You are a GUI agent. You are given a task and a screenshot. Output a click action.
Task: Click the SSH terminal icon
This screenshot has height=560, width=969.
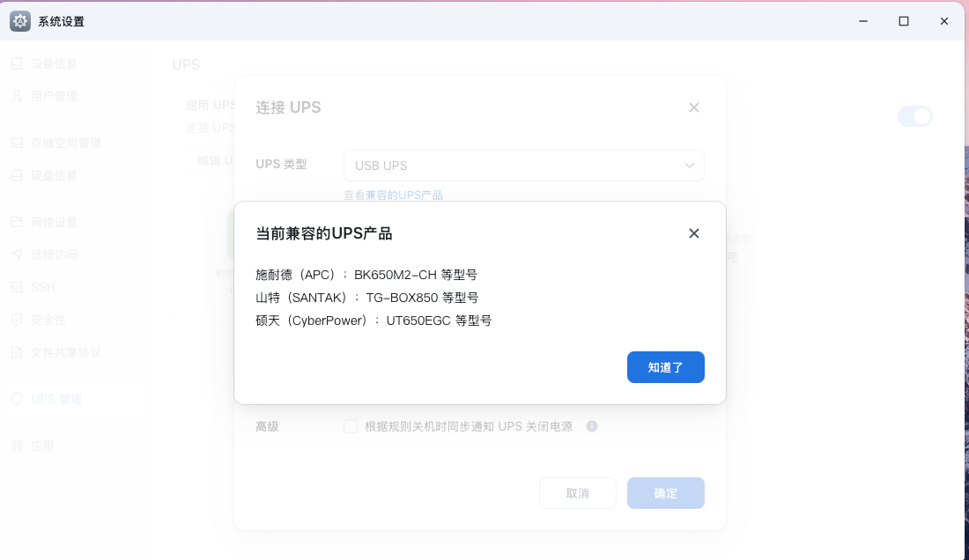pyautogui.click(x=17, y=287)
